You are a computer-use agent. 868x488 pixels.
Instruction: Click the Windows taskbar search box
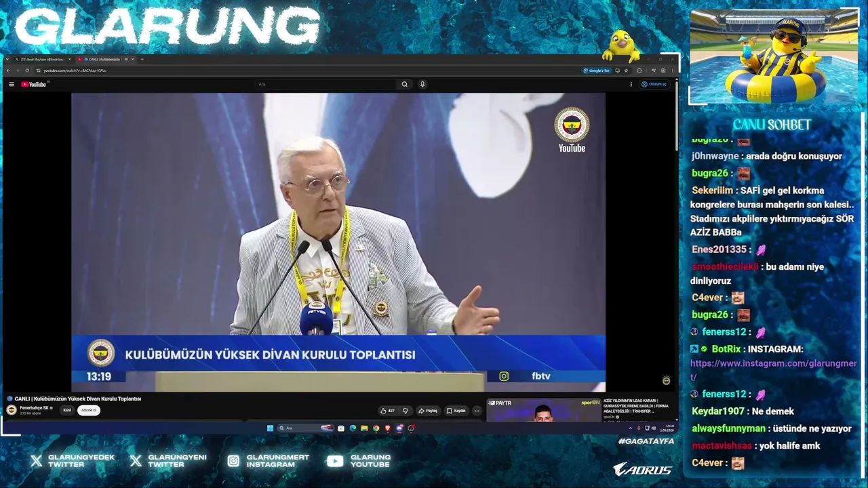[x=307, y=428]
